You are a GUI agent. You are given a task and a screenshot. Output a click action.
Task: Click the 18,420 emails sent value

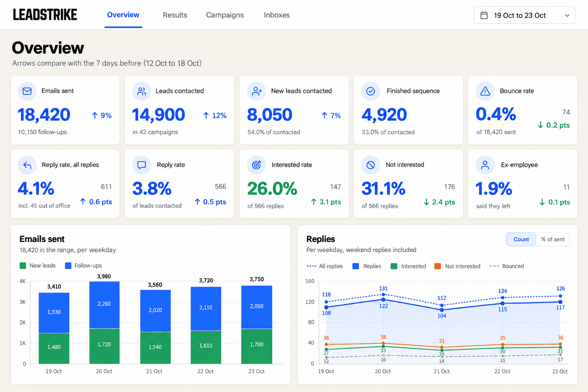pyautogui.click(x=44, y=115)
